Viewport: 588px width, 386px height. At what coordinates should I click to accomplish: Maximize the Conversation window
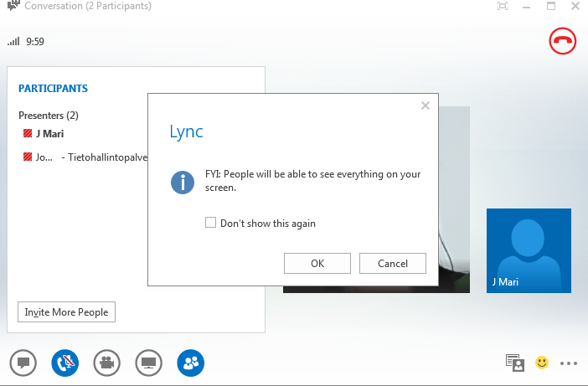pos(551,6)
